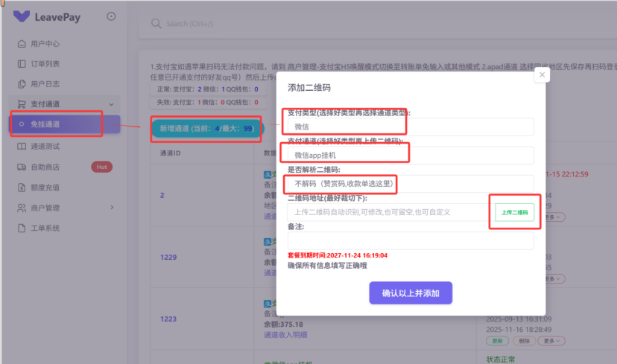Click the 自助商店 truck icon

(x=22, y=167)
